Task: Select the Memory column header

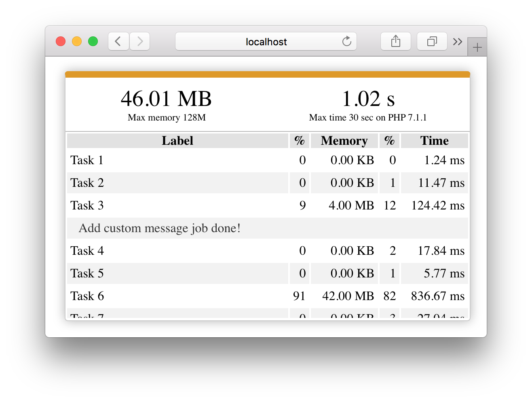Action: tap(344, 140)
